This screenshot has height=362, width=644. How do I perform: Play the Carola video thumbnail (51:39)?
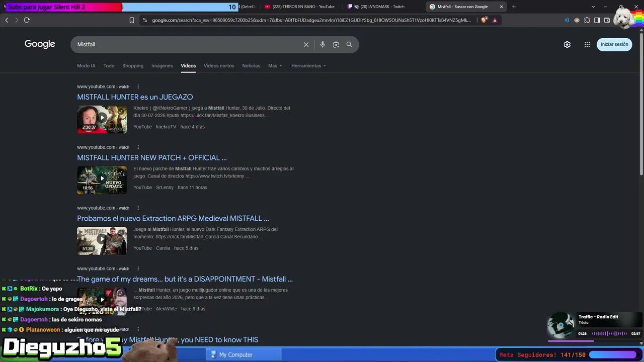(x=102, y=241)
